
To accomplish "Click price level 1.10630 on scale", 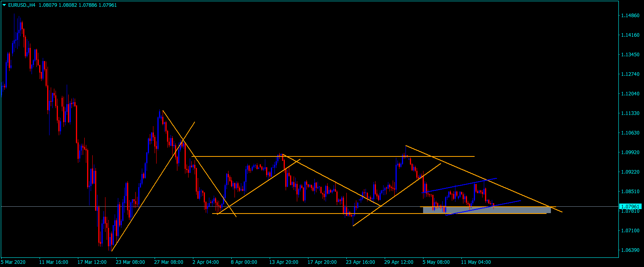I will point(630,133).
